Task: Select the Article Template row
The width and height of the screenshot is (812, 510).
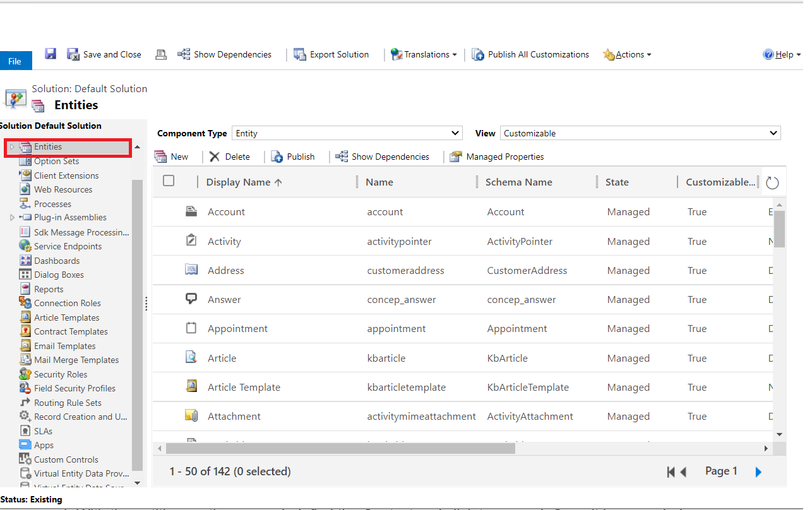Action: tap(462, 387)
